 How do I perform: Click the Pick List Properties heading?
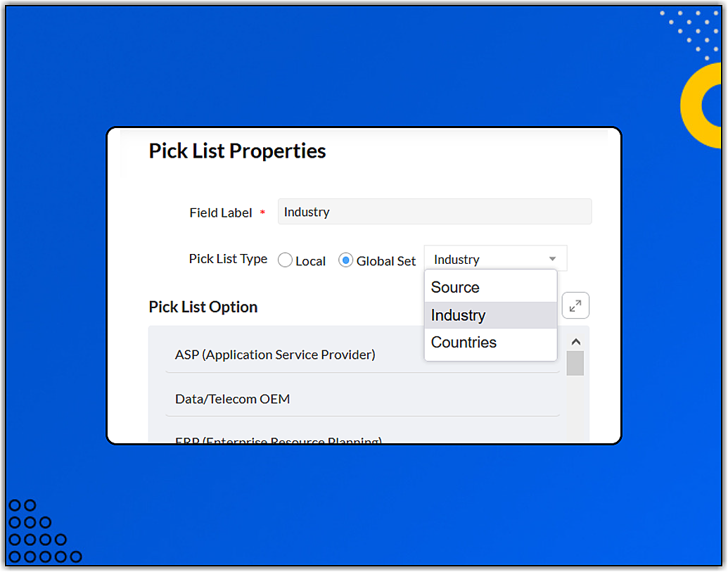coord(237,151)
